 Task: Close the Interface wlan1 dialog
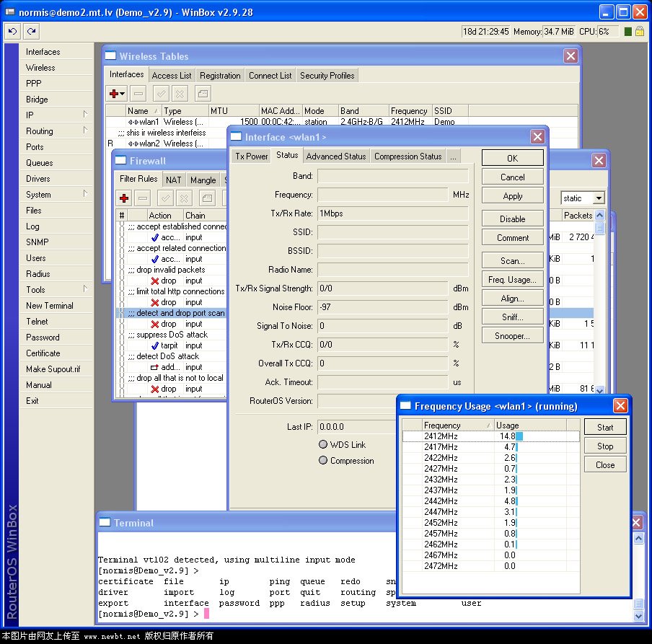pos(537,136)
